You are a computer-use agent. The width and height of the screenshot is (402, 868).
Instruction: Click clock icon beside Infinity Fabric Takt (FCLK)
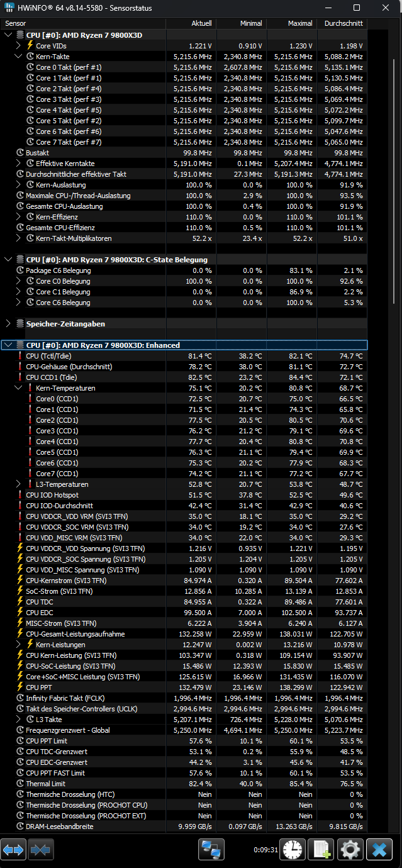click(x=20, y=698)
